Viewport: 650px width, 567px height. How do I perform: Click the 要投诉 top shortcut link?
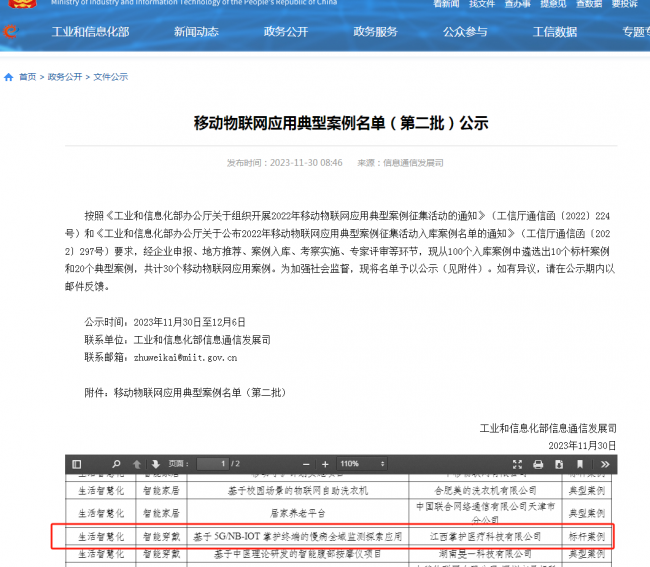click(x=625, y=4)
